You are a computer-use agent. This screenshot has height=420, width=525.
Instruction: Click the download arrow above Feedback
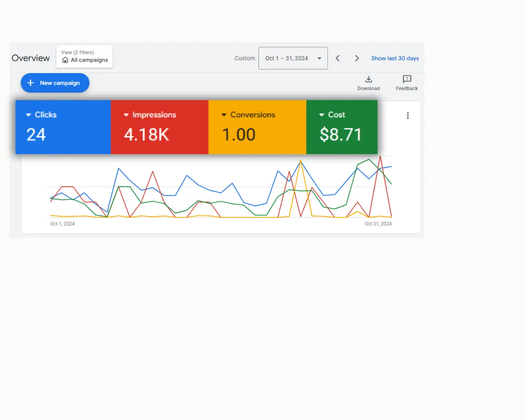pos(368,79)
